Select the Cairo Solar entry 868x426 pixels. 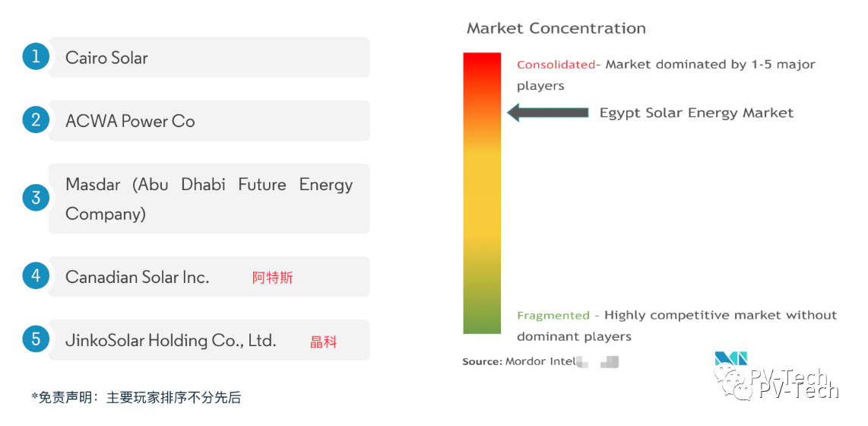point(209,58)
